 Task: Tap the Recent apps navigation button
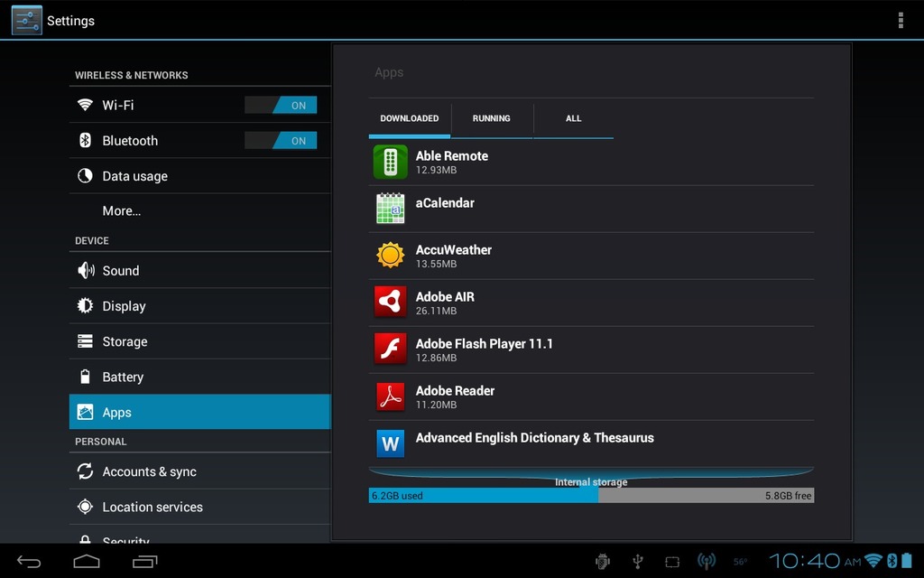[145, 562]
